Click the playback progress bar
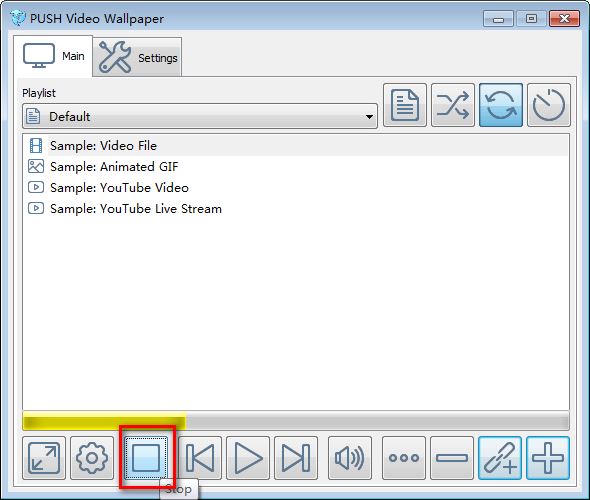Screen dimensions: 590x500 pos(296,421)
